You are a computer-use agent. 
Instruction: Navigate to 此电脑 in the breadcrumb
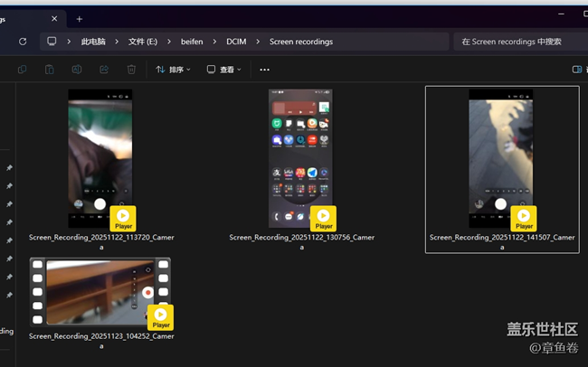(x=92, y=42)
